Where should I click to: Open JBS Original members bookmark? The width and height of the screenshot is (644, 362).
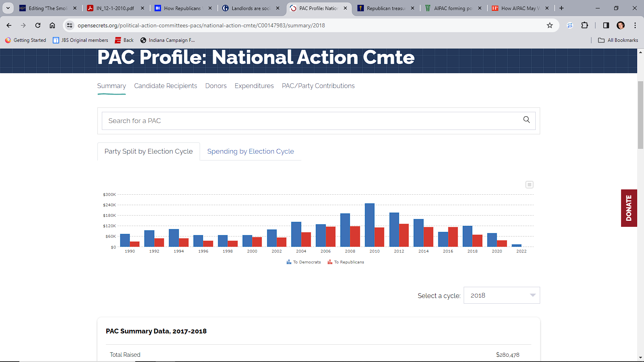tap(80, 40)
